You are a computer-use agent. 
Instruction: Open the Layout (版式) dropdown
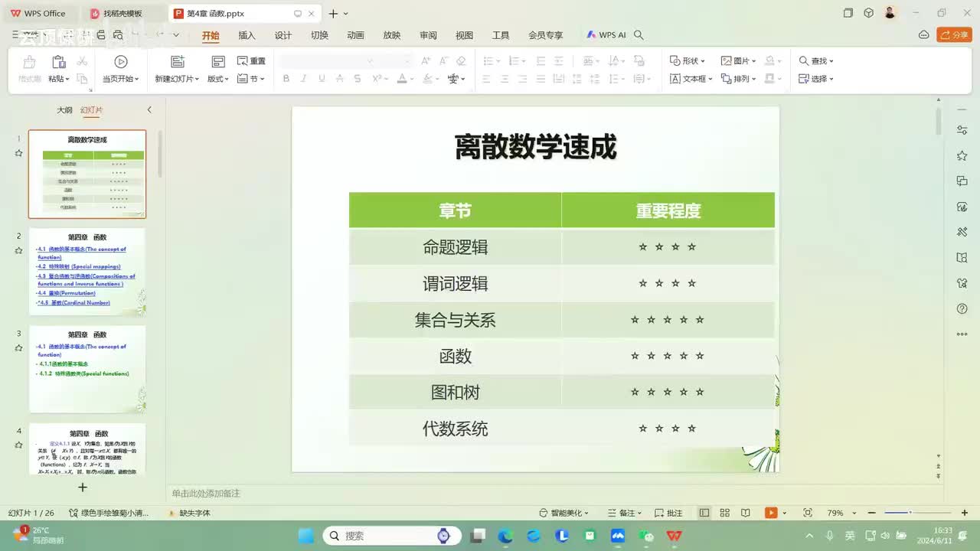pos(218,79)
